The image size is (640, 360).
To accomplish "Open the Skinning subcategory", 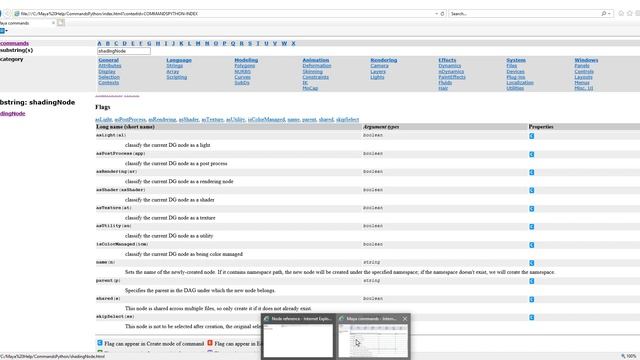I will pyautogui.click(x=312, y=71).
